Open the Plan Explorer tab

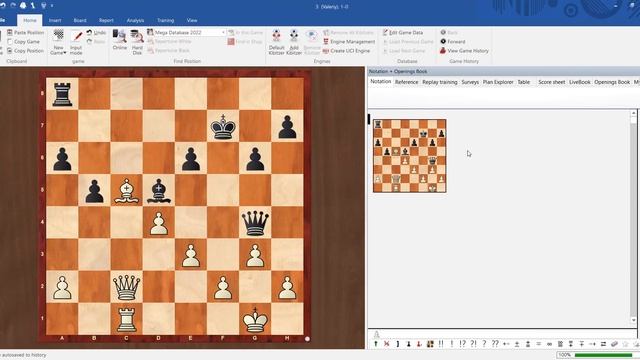pyautogui.click(x=498, y=82)
